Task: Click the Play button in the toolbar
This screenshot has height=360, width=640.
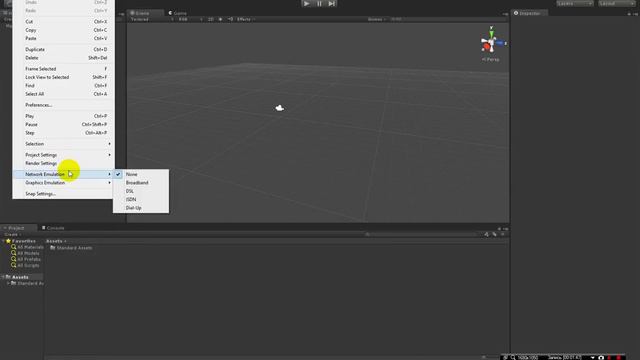Action: [307, 3]
